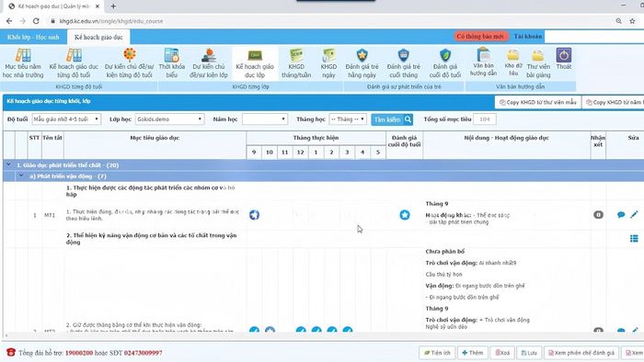This screenshot has height=362, width=644.
Task: Click Lưu button
Action: click(x=529, y=353)
